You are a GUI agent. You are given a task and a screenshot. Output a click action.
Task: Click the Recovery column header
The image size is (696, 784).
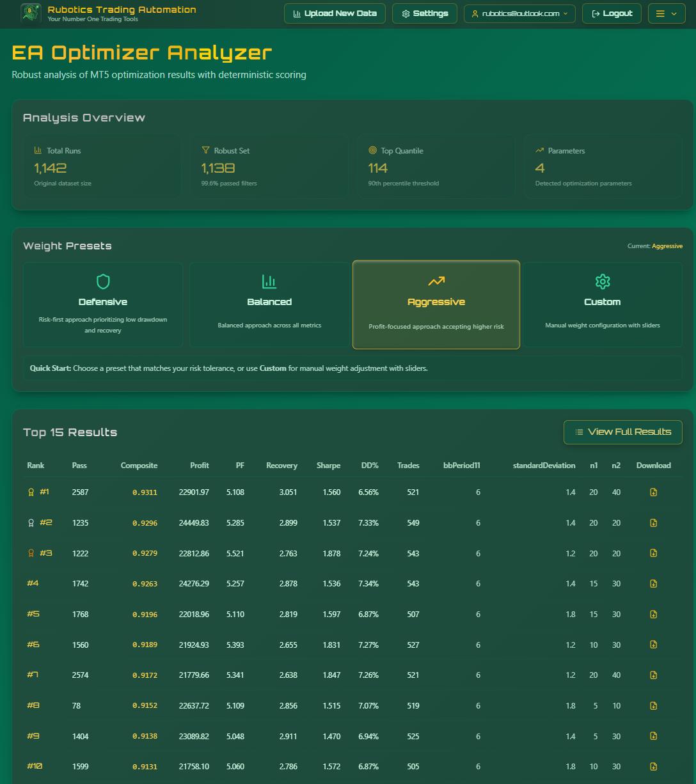click(281, 466)
